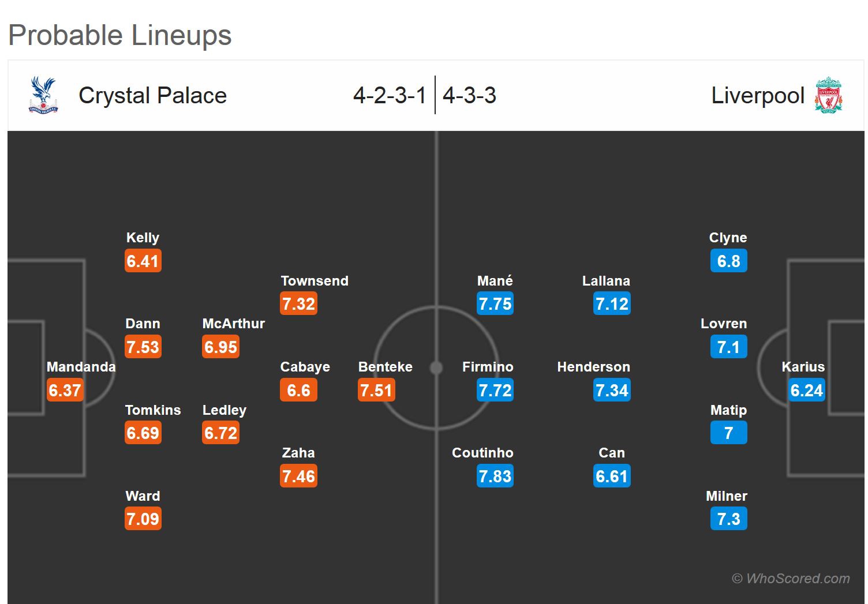
Task: Click Matip's rating badge showing 7
Action: [x=728, y=433]
